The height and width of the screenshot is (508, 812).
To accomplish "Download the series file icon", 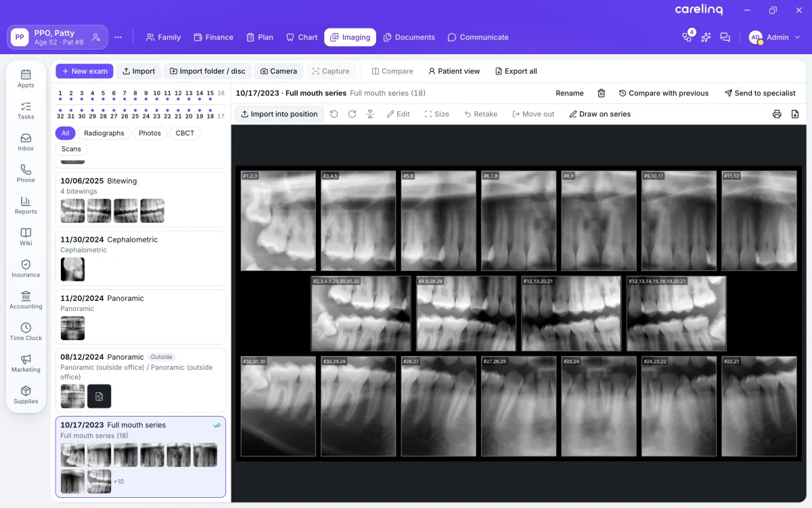I will (795, 114).
